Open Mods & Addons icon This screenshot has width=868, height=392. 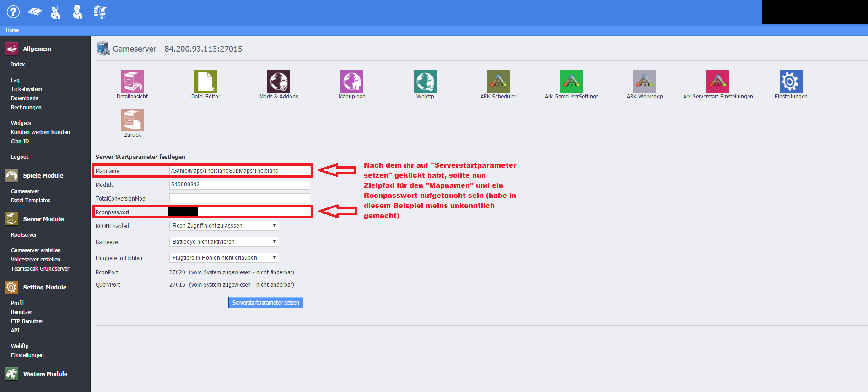tap(279, 82)
